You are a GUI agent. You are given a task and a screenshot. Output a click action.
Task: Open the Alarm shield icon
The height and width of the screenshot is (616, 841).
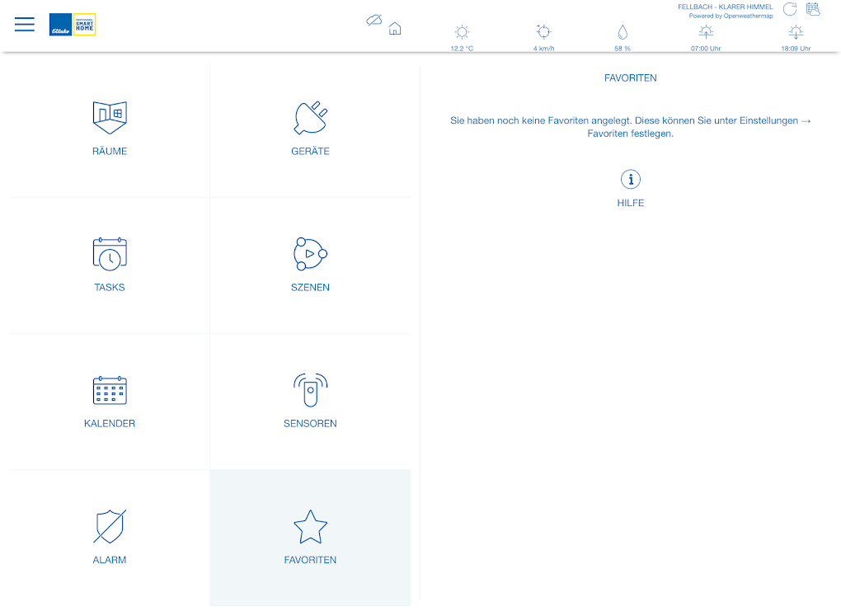110,526
